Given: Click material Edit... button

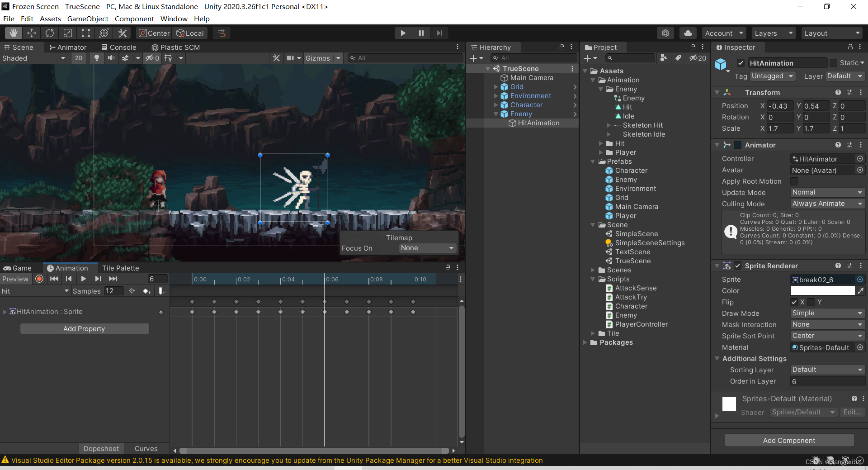Looking at the screenshot, I should click(x=852, y=412).
